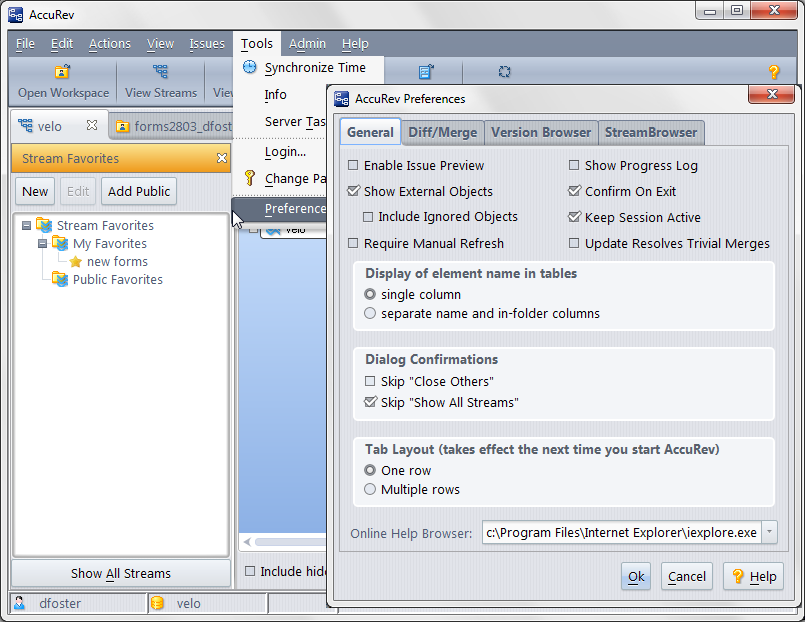This screenshot has height=622, width=805.
Task: Click the refresh icon in toolbar
Action: pyautogui.click(x=505, y=72)
